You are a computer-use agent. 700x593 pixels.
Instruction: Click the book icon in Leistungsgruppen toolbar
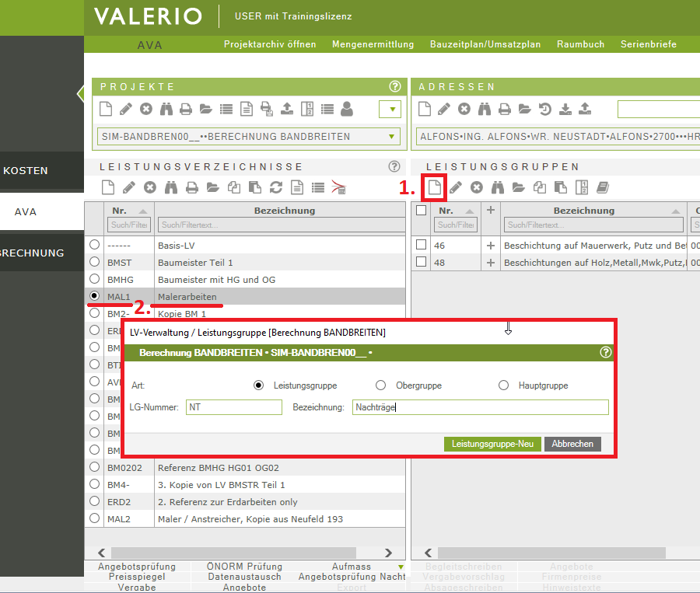[602, 187]
